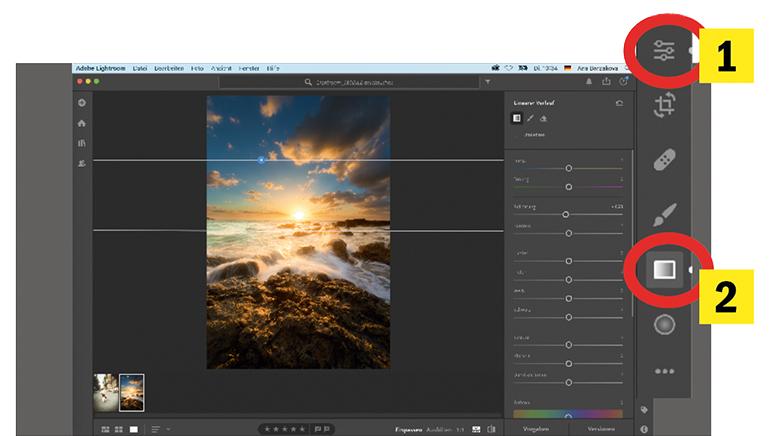
Task: Select the gradient mask mode icon
Action: [x=517, y=118]
